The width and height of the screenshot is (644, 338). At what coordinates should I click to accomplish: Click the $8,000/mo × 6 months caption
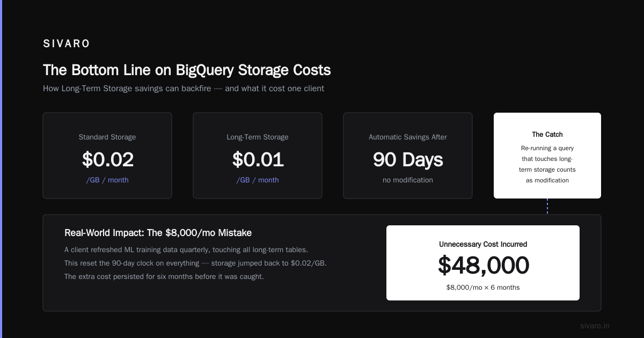pyautogui.click(x=483, y=288)
